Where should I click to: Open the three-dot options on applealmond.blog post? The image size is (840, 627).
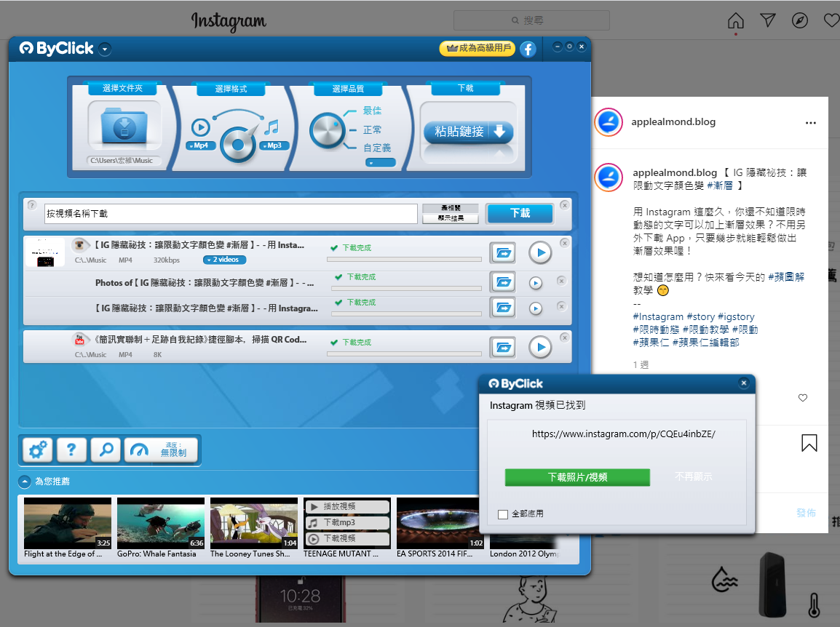pos(811,123)
